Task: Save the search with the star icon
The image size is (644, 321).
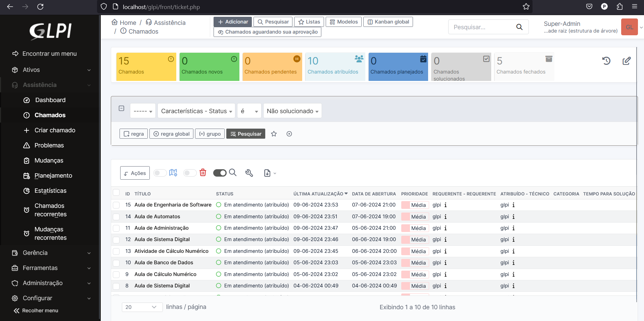Action: (x=274, y=134)
